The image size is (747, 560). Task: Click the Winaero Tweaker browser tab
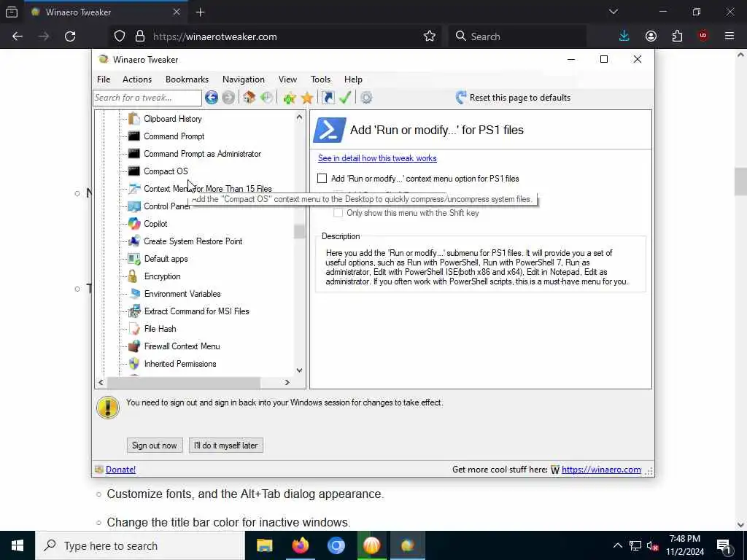[105, 12]
